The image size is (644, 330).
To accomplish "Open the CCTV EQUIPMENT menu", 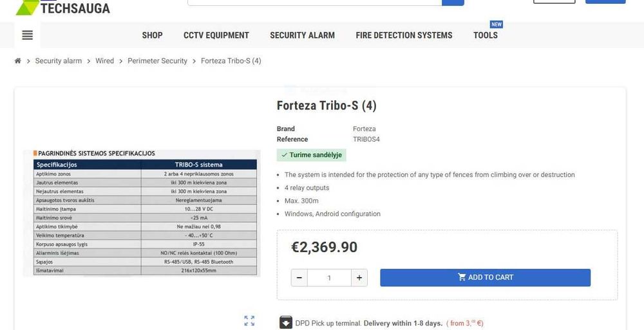I will tap(216, 35).
